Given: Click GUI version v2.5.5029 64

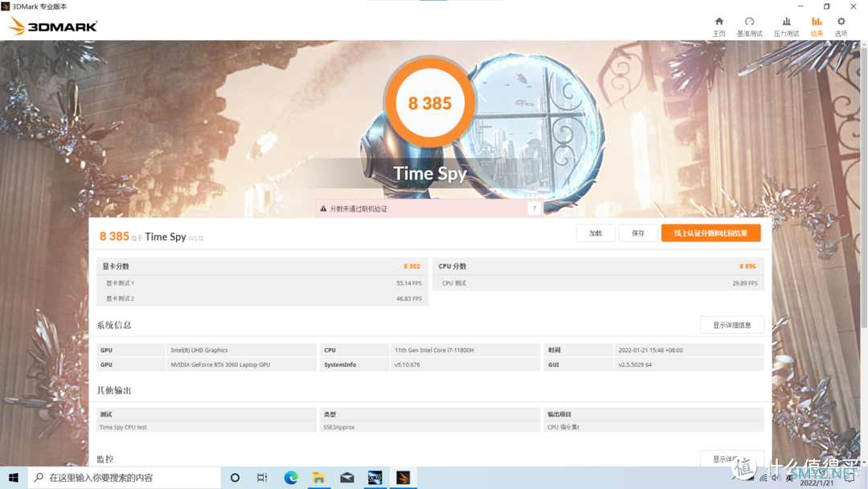Looking at the screenshot, I should click(634, 364).
